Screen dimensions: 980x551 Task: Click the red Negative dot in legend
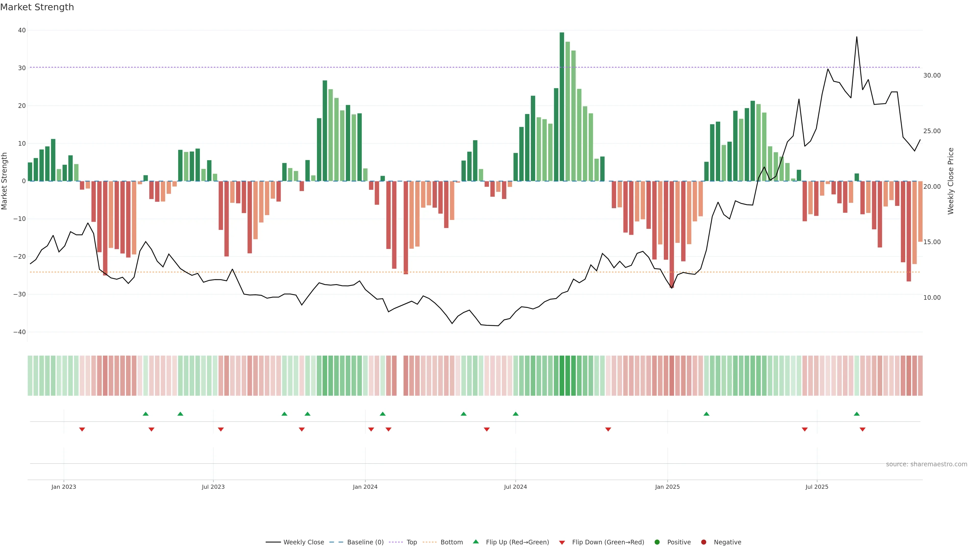click(x=703, y=542)
